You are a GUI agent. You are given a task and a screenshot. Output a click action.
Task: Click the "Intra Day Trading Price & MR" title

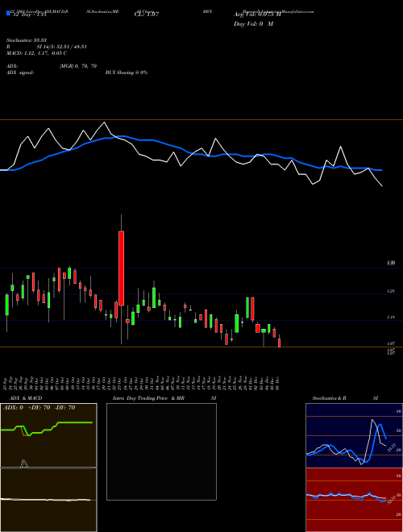pos(148,398)
